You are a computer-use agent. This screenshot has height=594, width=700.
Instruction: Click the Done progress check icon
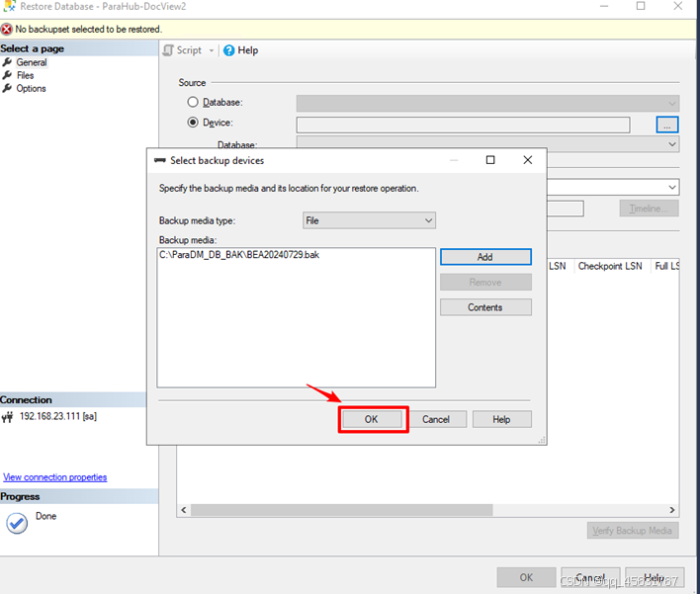pos(17,523)
